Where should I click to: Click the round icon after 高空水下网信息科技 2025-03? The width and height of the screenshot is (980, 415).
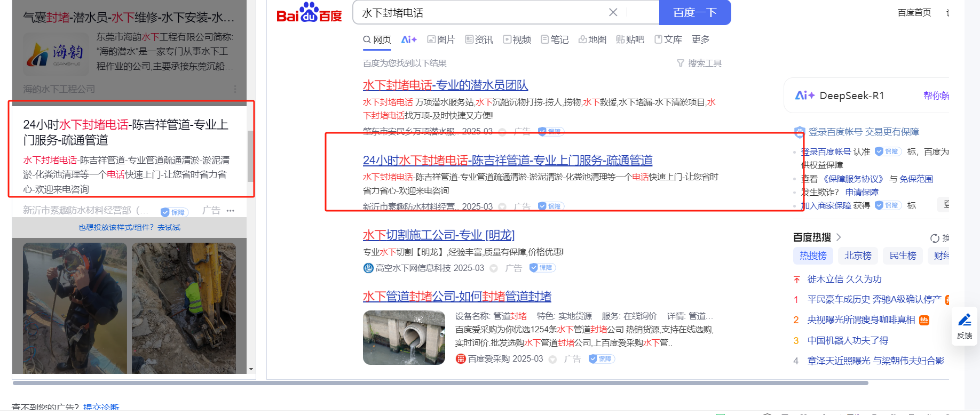[494, 268]
